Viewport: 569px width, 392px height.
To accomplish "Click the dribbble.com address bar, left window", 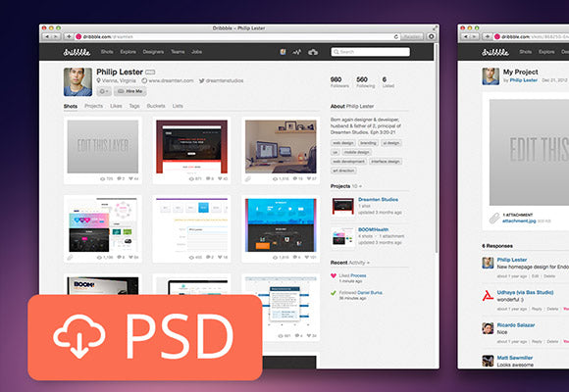I will tap(233, 36).
